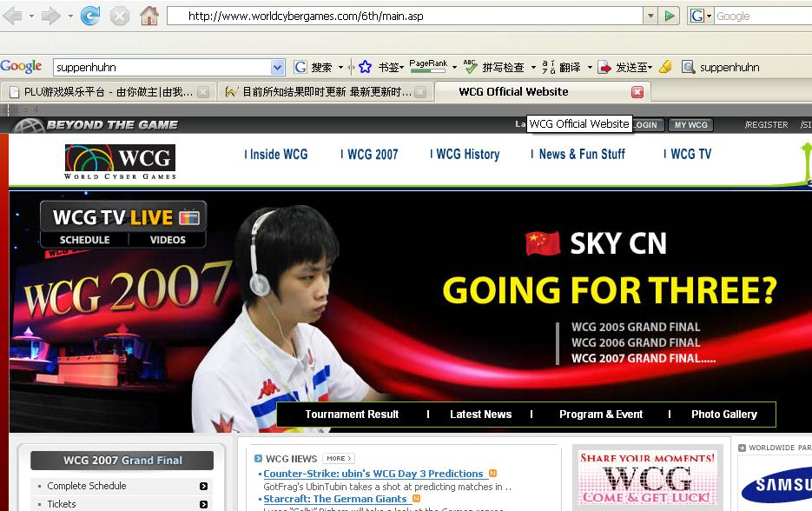Close the WCG Official Website tab

[x=637, y=92]
